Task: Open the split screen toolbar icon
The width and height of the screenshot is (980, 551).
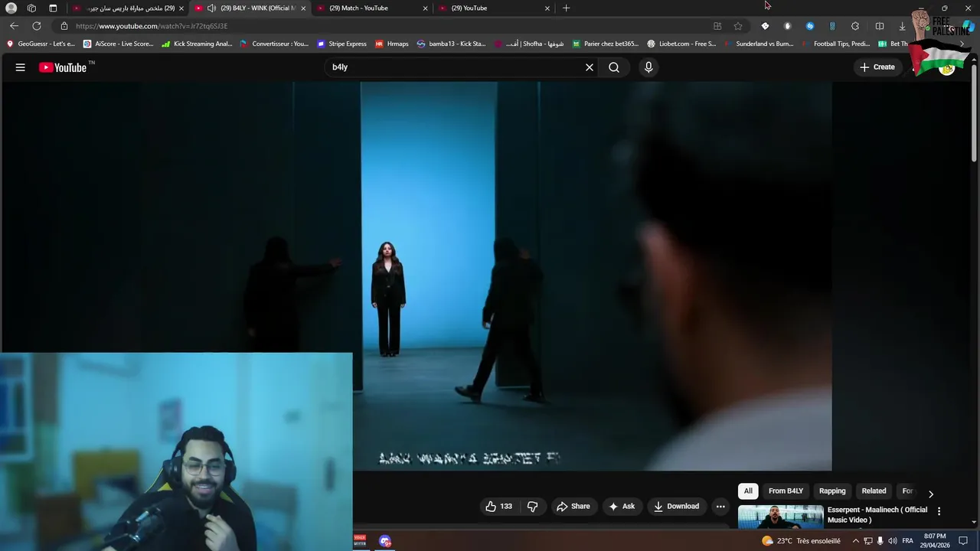Action: click(880, 26)
